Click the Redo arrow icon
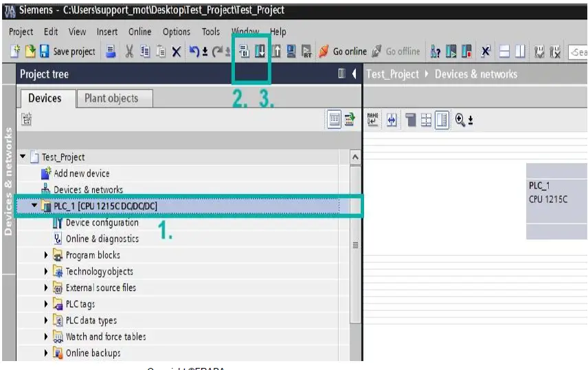Image resolution: width=588 pixels, height=370 pixels. point(217,52)
